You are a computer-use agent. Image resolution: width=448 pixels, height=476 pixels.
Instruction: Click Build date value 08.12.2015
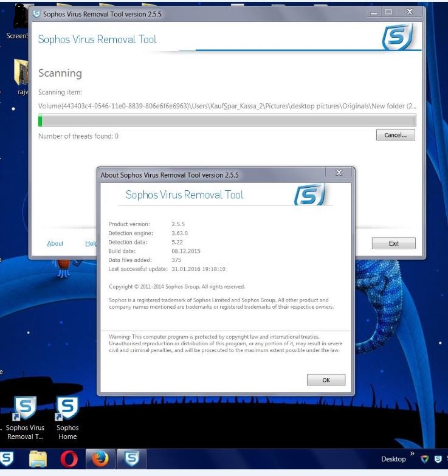(186, 251)
